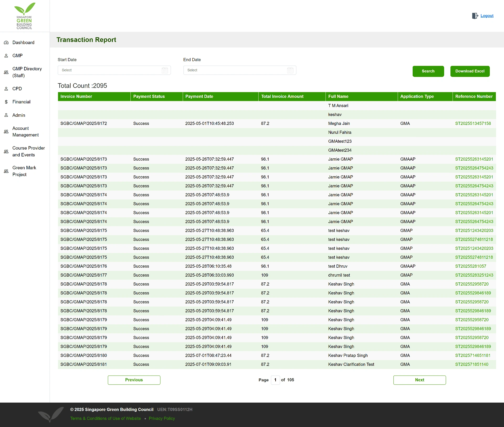Viewport: 504px width, 427px height.
Task: Open the GMP sidebar menu item
Action: pyautogui.click(x=17, y=56)
